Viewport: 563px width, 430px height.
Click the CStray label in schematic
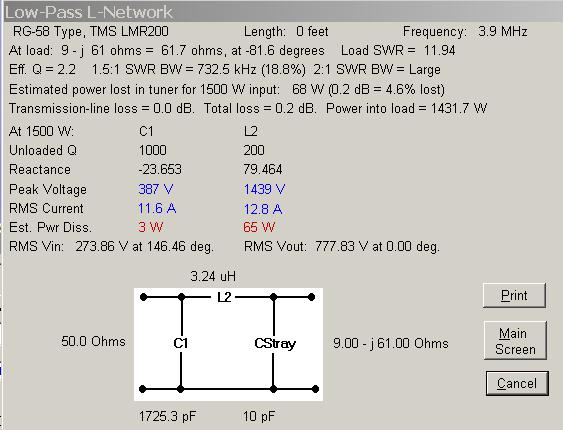click(x=275, y=343)
